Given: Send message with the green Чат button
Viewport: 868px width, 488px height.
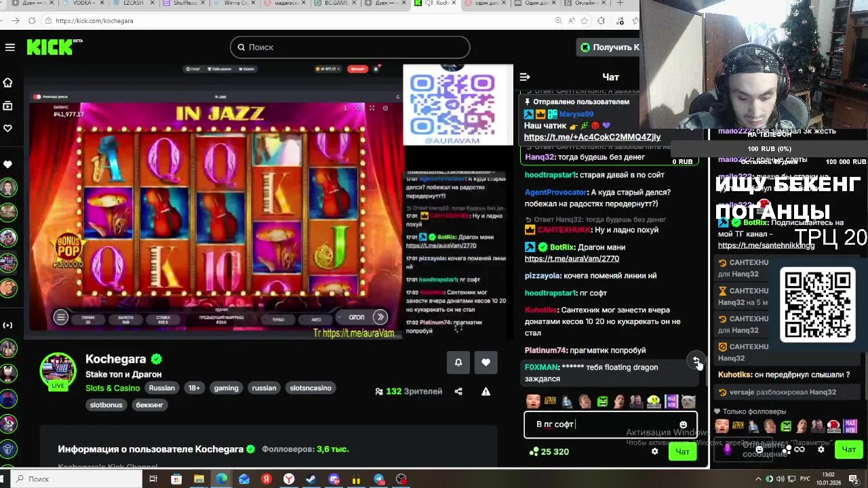Looking at the screenshot, I should [682, 451].
